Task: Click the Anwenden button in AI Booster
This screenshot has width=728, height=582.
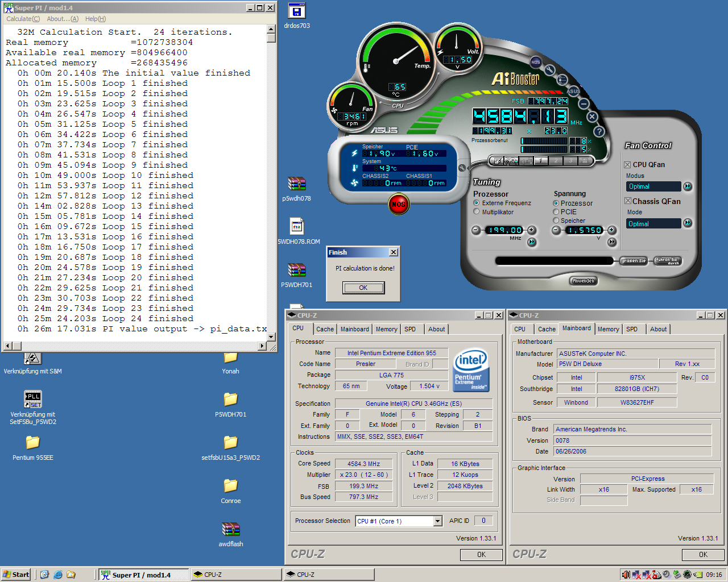Action: [584, 281]
